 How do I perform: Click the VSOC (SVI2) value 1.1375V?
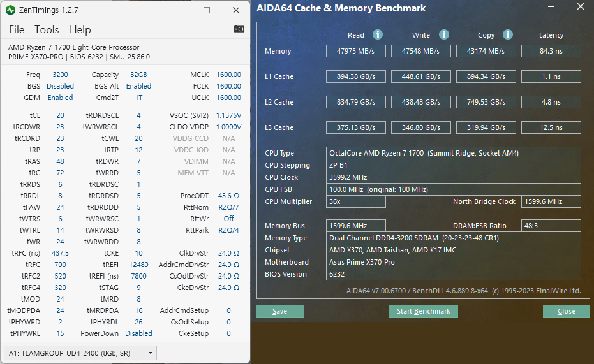pos(229,115)
